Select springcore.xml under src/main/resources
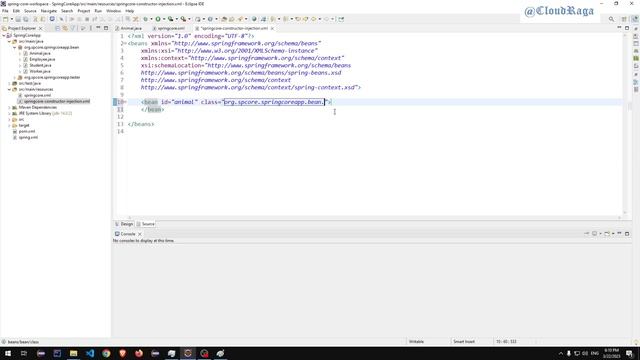Image resolution: width=640 pixels, height=360 pixels. 37,96
